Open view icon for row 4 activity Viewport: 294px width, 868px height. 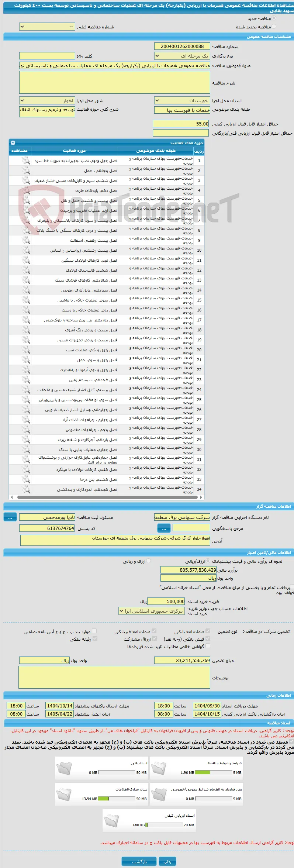25,190
